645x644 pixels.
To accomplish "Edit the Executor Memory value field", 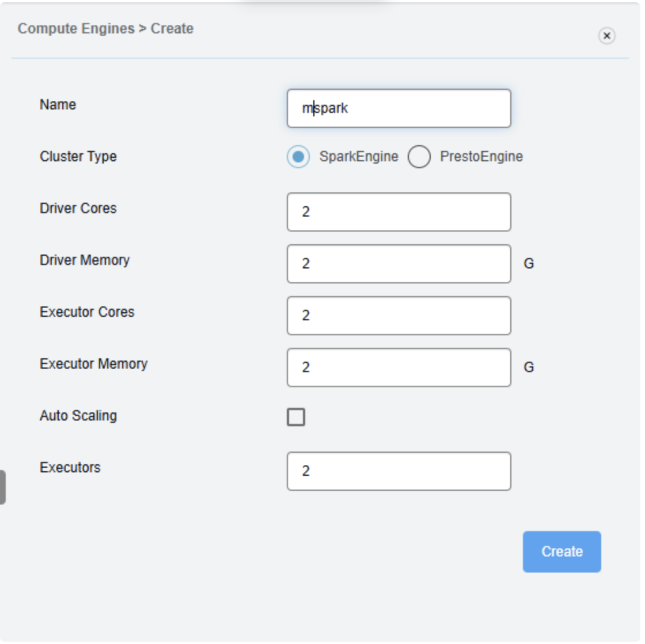I will pyautogui.click(x=399, y=368).
